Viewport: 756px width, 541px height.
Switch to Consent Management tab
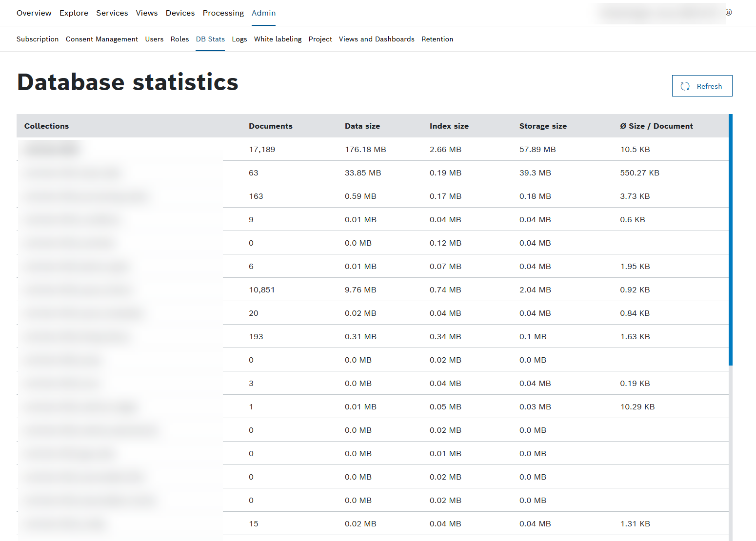click(x=101, y=39)
